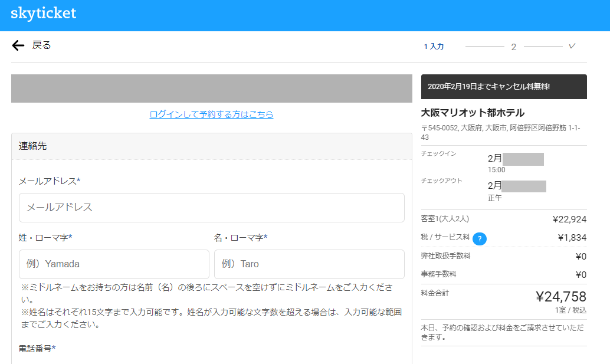This screenshot has width=610, height=364.
Task: Click the チェックイン label
Action: [438, 153]
